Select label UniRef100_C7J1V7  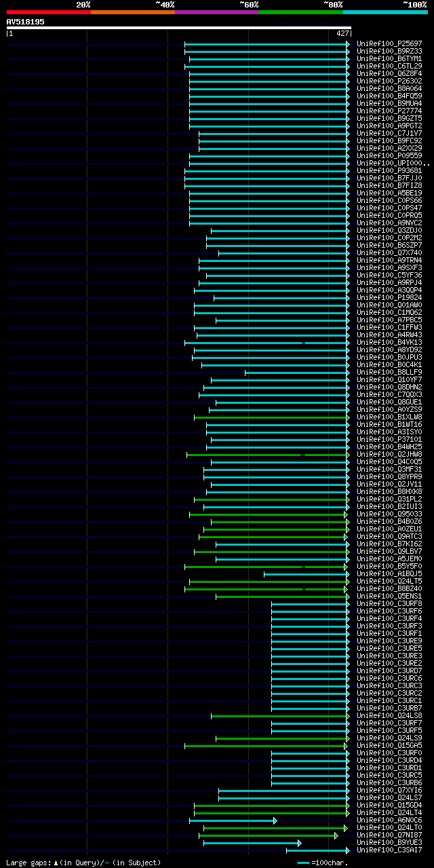[389, 133]
